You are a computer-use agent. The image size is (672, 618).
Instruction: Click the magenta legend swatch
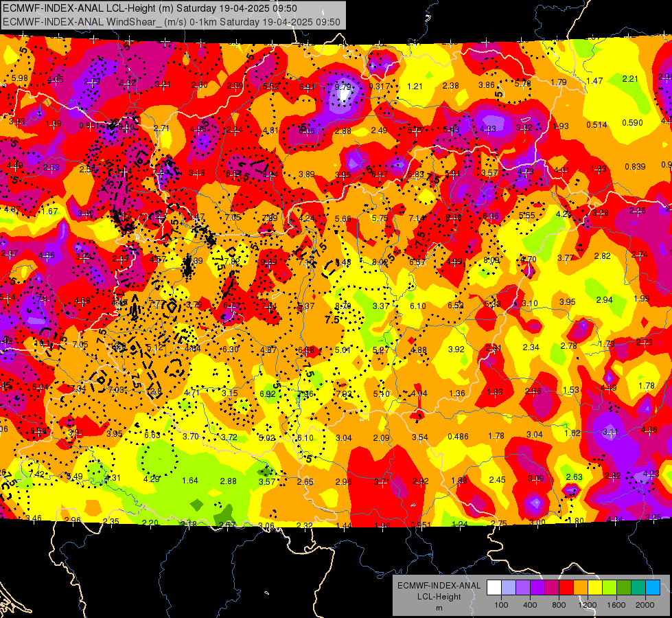(552, 588)
